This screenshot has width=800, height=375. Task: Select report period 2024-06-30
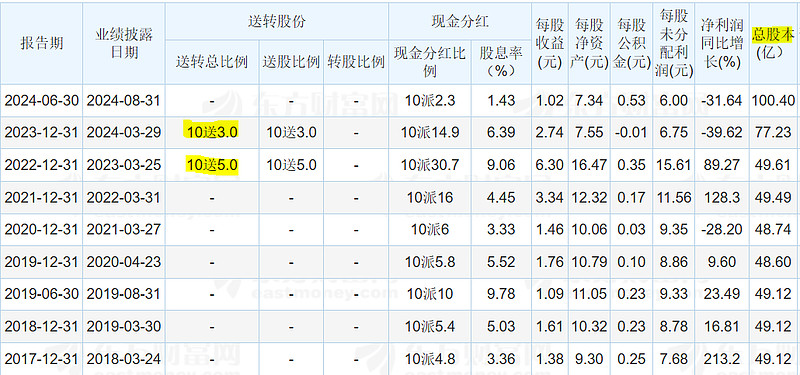42,101
